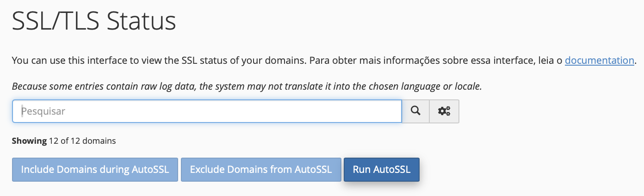Click into the Pesquisar search field
644x196 pixels.
tap(207, 111)
